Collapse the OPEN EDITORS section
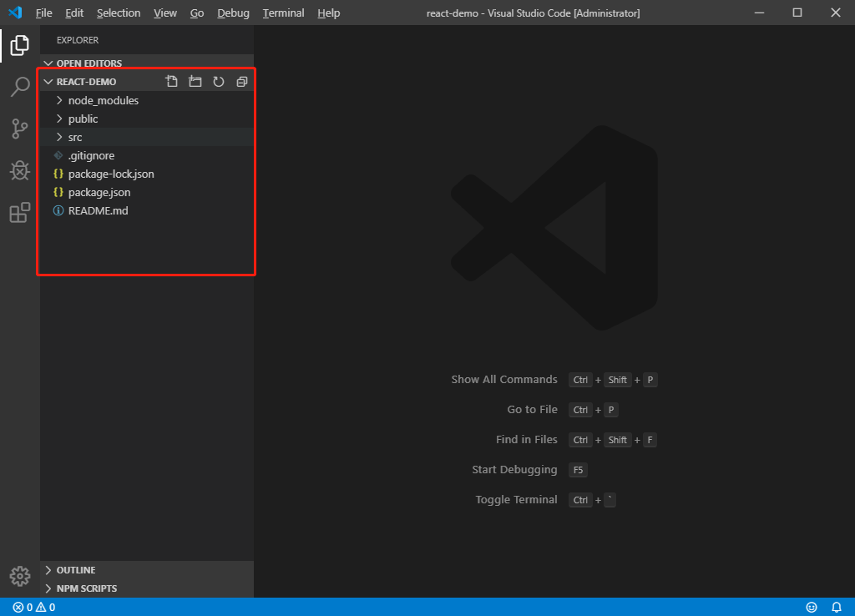 [87, 63]
